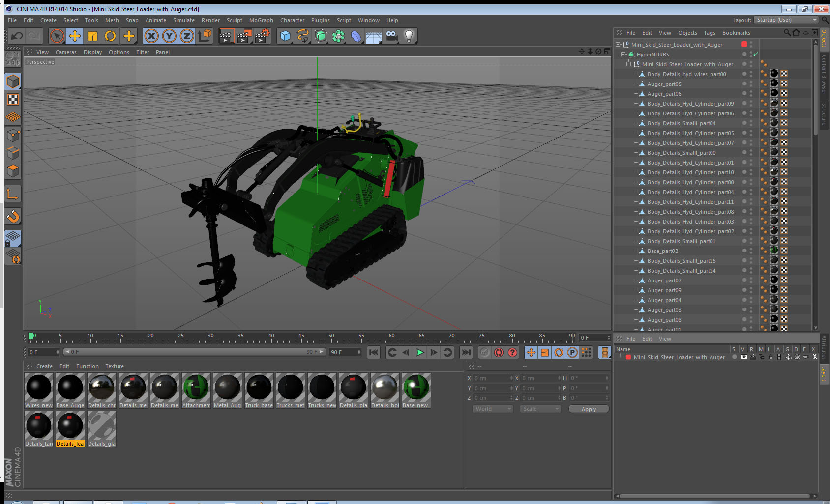Open the Array modeling objects icon
Viewport: 830px width, 504px height.
point(338,36)
